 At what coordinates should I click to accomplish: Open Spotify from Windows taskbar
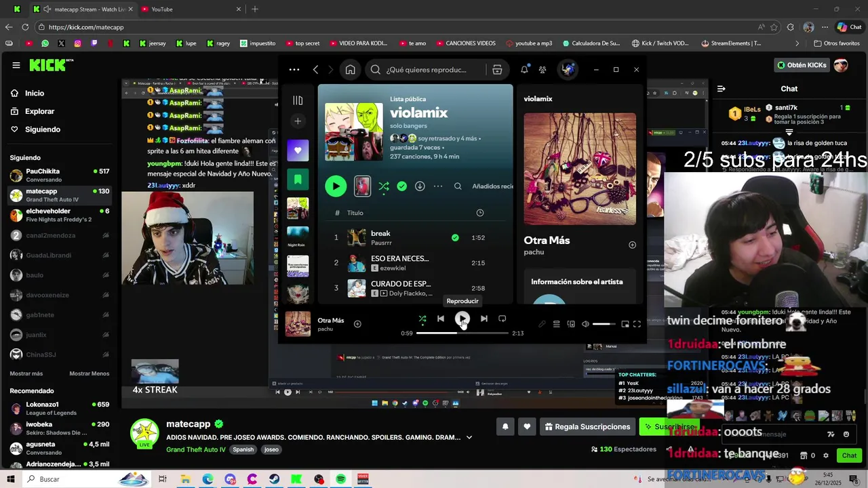click(340, 479)
